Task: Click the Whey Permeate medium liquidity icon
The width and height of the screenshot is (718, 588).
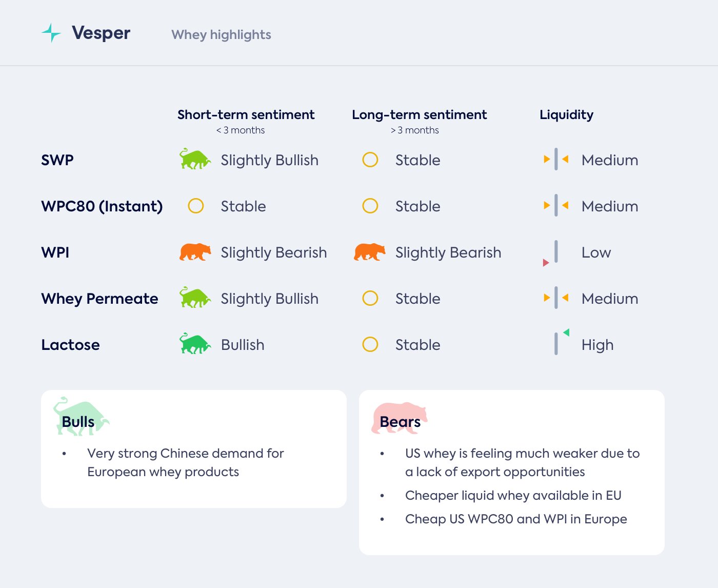Action: 556,298
